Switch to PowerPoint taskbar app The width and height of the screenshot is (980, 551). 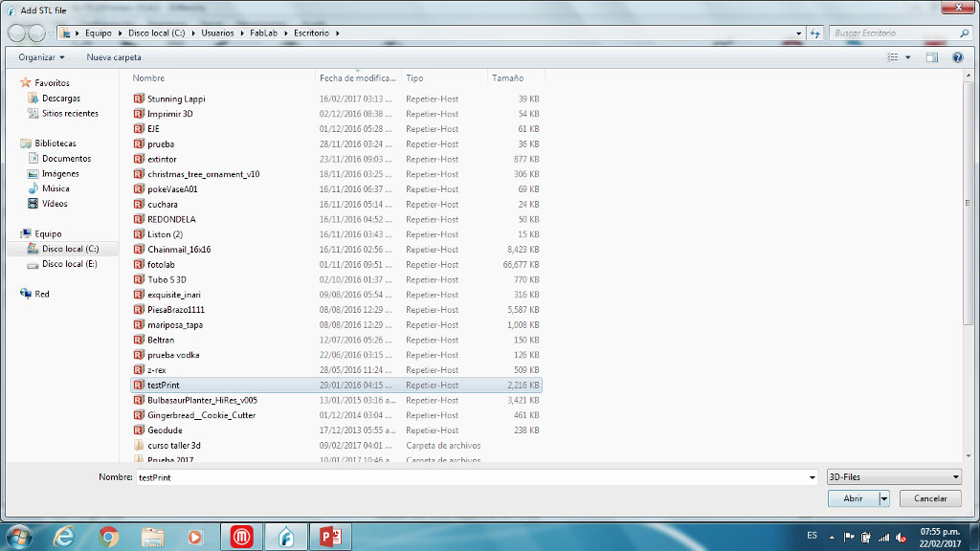click(x=330, y=537)
